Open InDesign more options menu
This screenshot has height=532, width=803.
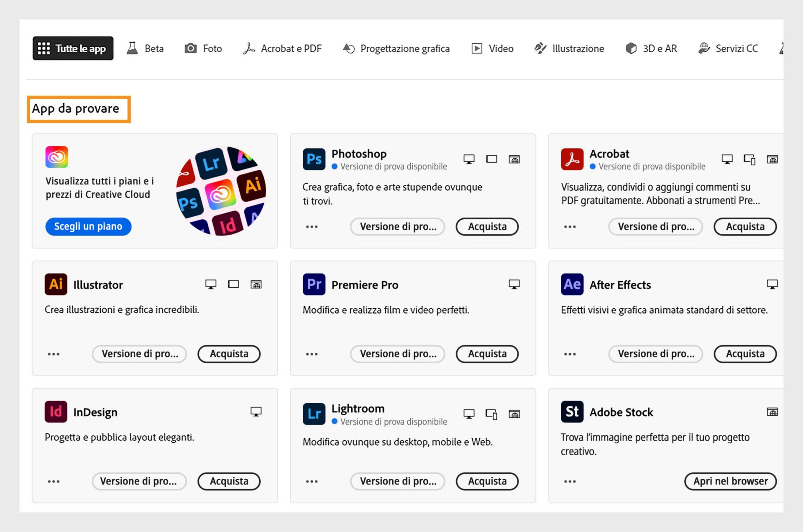click(x=54, y=481)
